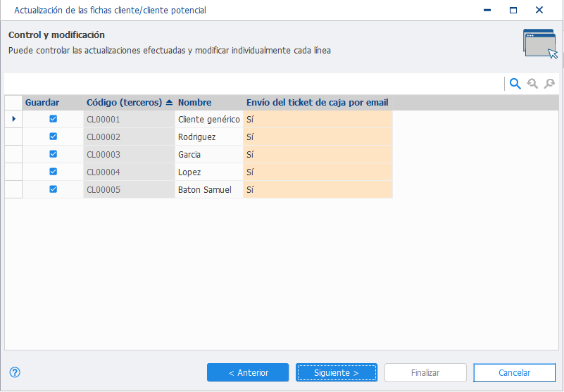Select the CL00003 code cell

pos(129,154)
